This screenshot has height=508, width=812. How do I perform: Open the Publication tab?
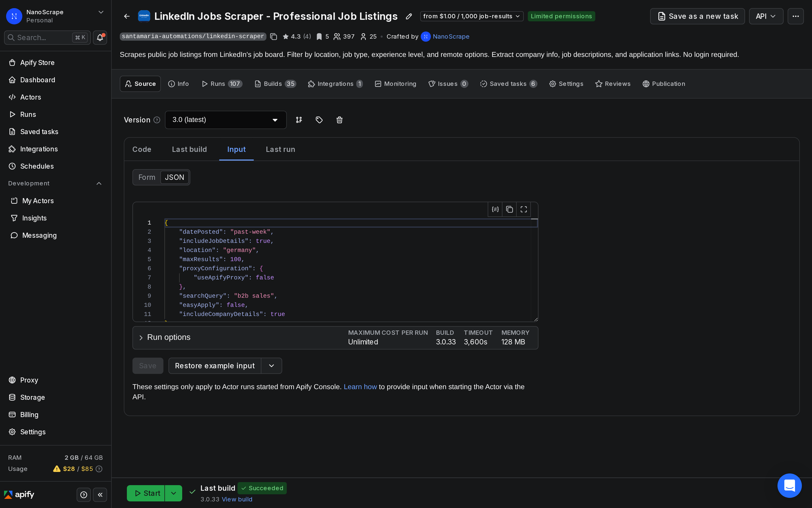click(x=664, y=84)
